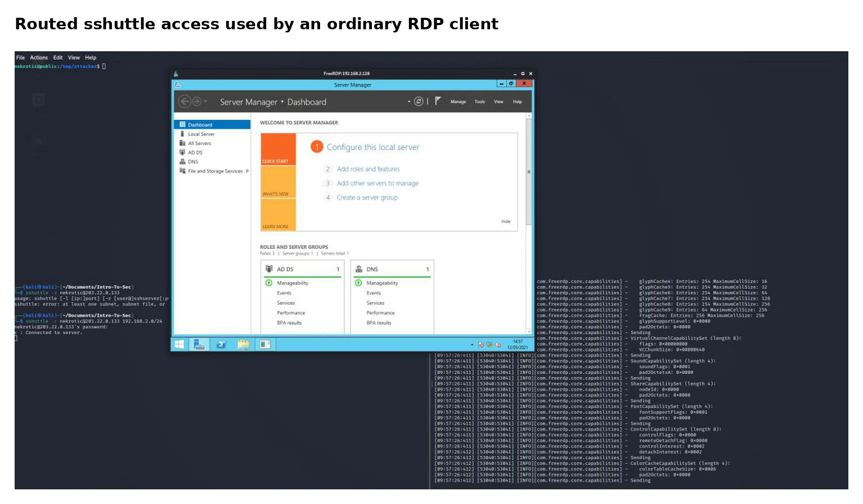Click Create a server group link
The height and width of the screenshot is (504, 863).
pos(367,197)
